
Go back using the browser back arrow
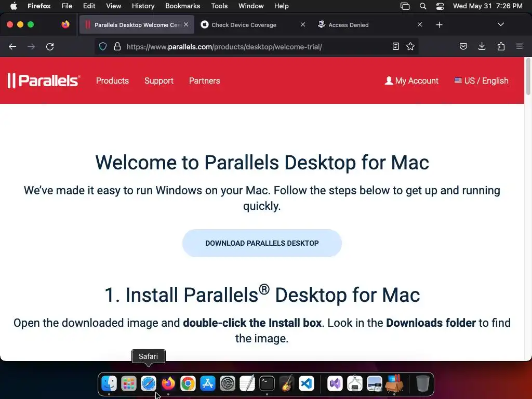(12, 46)
